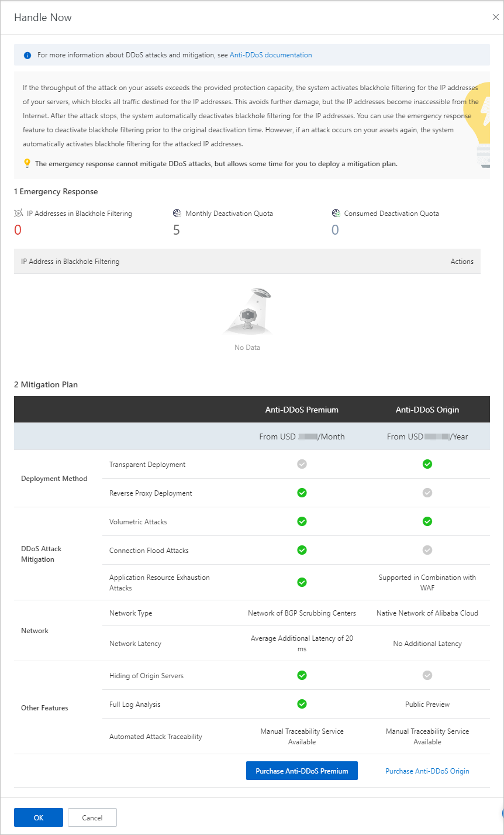This screenshot has height=835, width=504.
Task: Click the Anti-DDoS Origin column header
Action: [x=427, y=410]
